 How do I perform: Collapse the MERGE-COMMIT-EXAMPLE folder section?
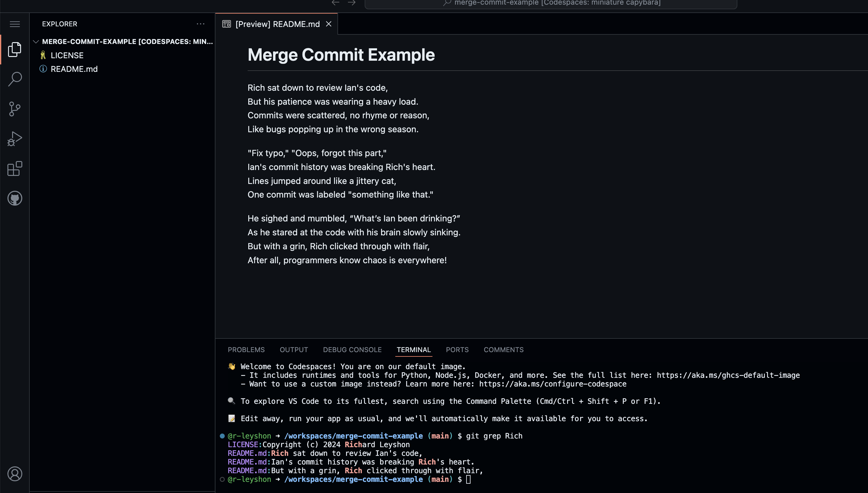[x=36, y=41]
